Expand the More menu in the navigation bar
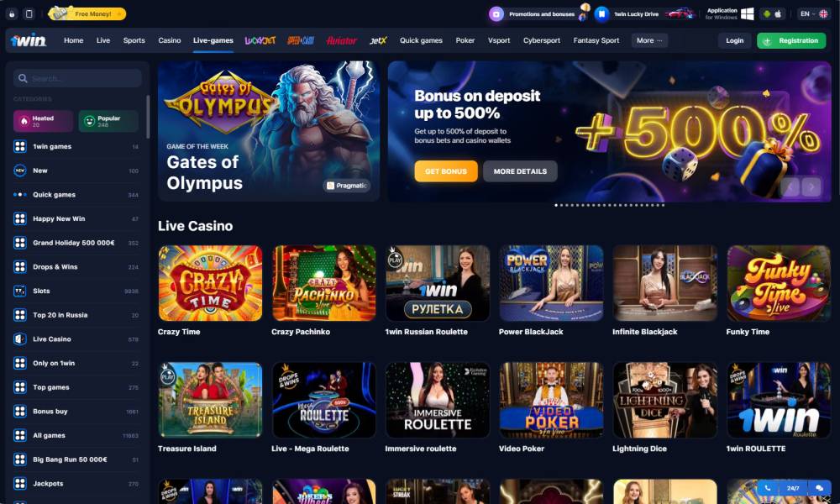The height and width of the screenshot is (504, 840). pyautogui.click(x=649, y=40)
